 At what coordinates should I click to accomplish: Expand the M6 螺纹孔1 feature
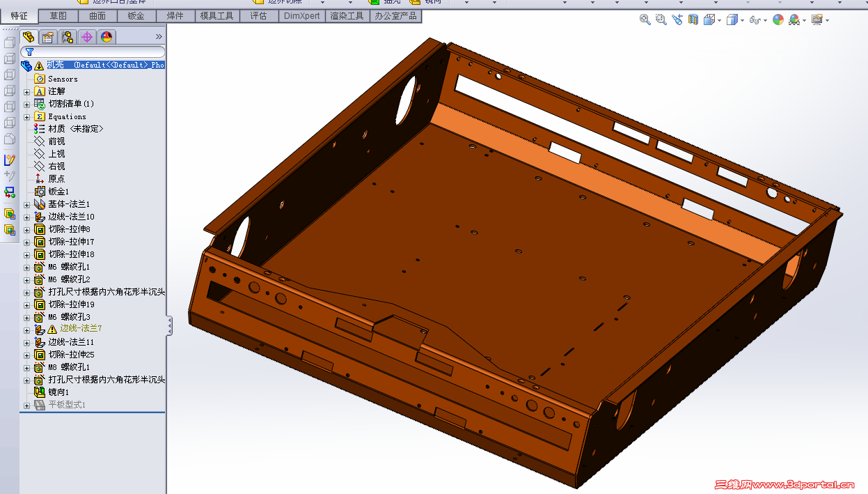[x=27, y=267]
